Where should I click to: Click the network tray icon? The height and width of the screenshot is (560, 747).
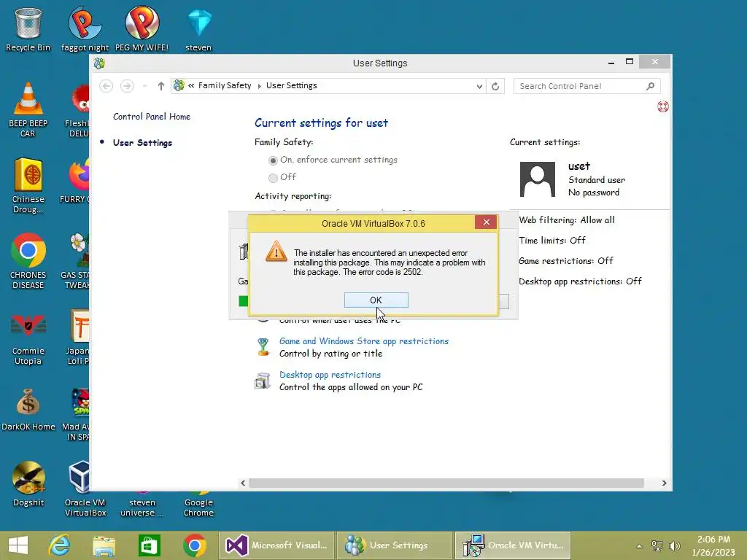(657, 545)
